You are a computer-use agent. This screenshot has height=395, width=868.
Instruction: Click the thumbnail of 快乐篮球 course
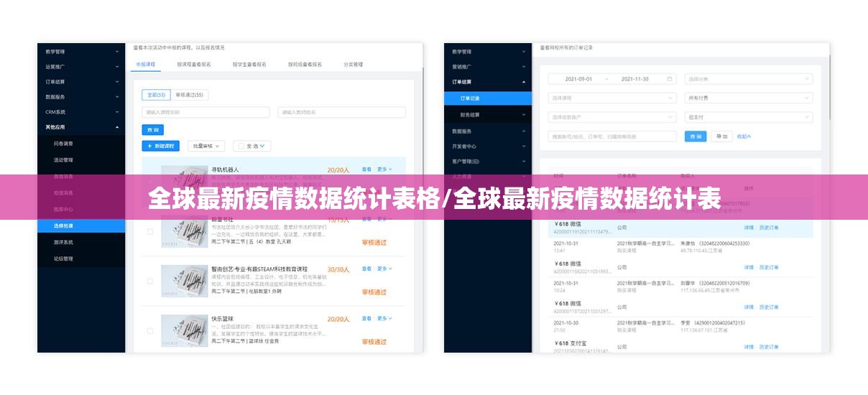[184, 331]
